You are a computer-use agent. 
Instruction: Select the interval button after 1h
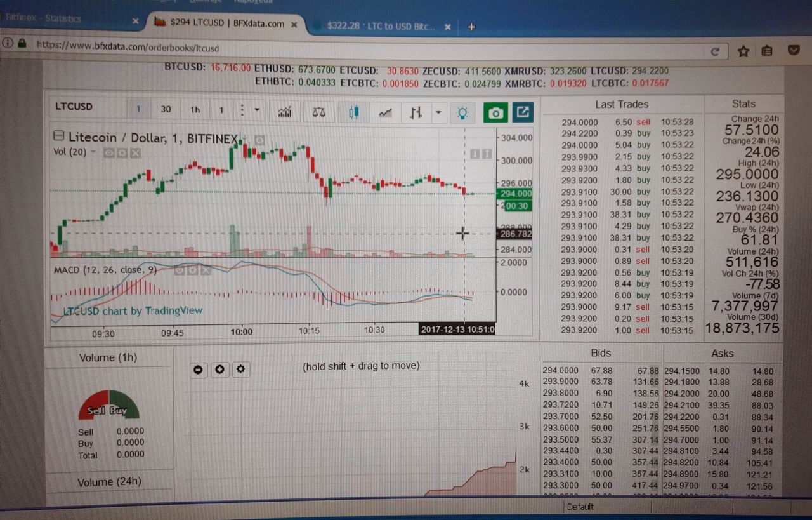221,110
